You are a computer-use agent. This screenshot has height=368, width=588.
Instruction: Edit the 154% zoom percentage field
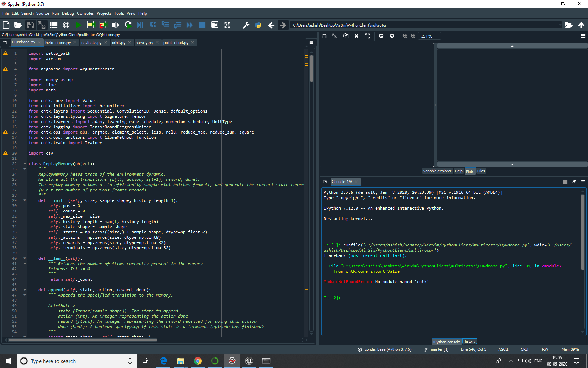tap(429, 36)
